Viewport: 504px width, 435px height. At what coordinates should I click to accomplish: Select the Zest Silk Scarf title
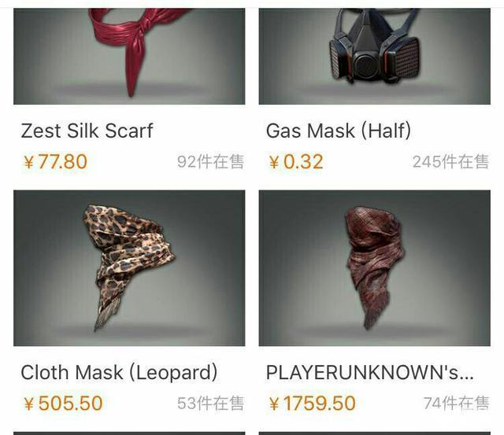pos(87,131)
